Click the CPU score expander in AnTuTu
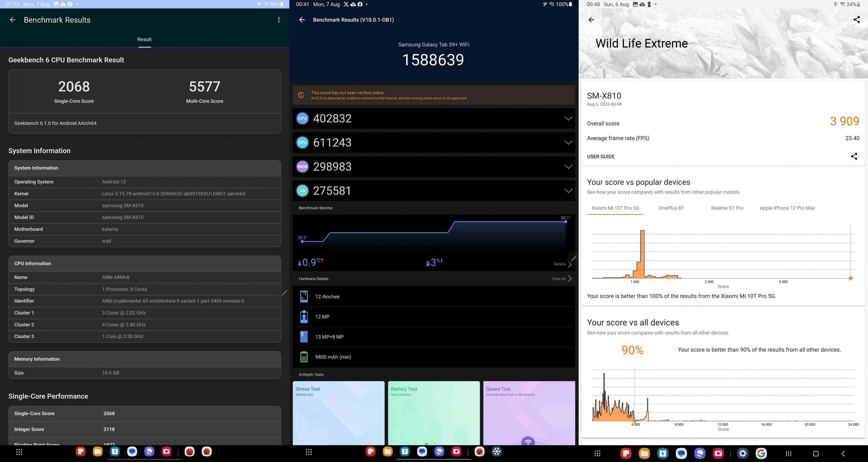The width and height of the screenshot is (868, 462). pos(567,118)
